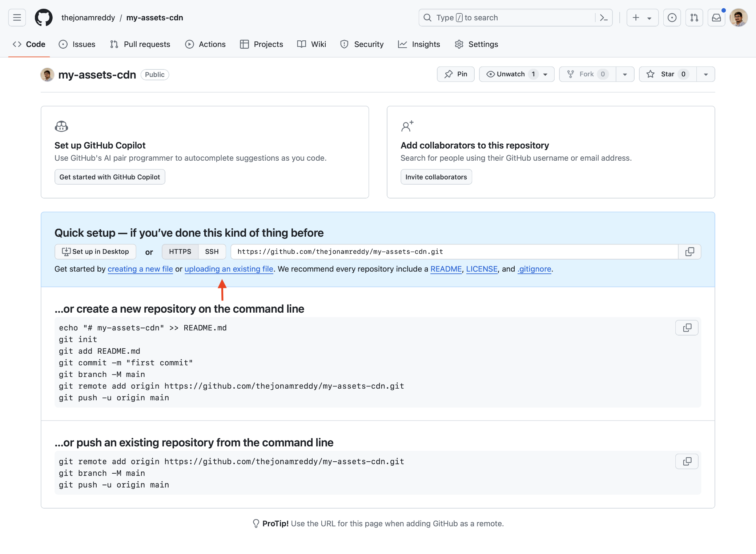Open the README link
The image size is (756, 554).
point(446,269)
